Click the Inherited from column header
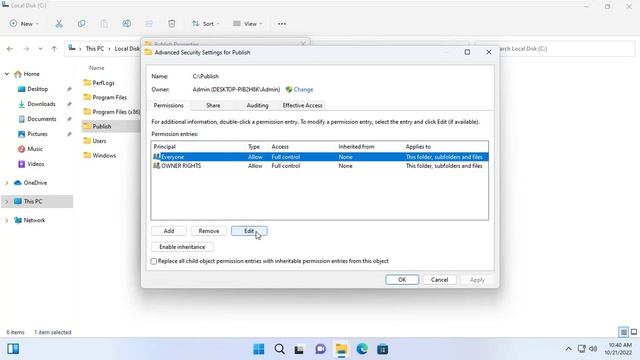The image size is (640, 360). click(356, 147)
